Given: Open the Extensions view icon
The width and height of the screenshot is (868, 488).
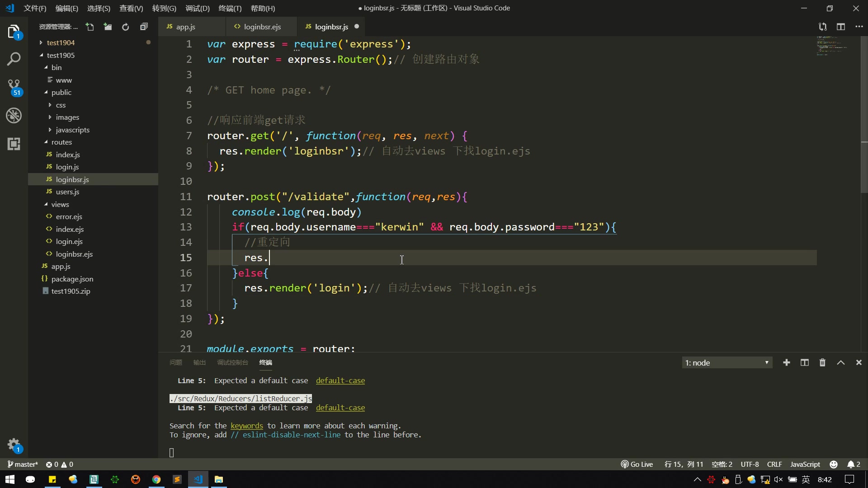Looking at the screenshot, I should 14,144.
